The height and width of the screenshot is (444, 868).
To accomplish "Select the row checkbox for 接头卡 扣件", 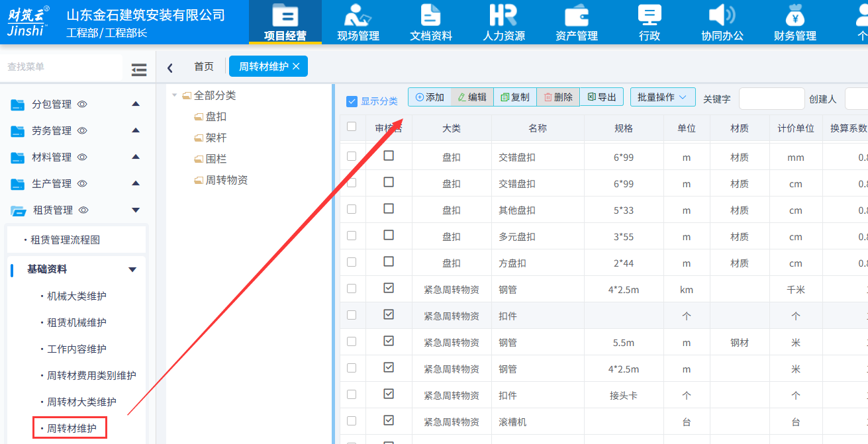I will tap(352, 394).
